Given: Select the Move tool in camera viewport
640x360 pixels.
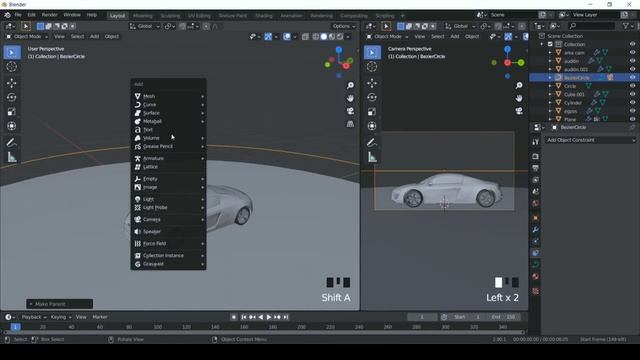Looking at the screenshot, I should pyautogui.click(x=372, y=83).
